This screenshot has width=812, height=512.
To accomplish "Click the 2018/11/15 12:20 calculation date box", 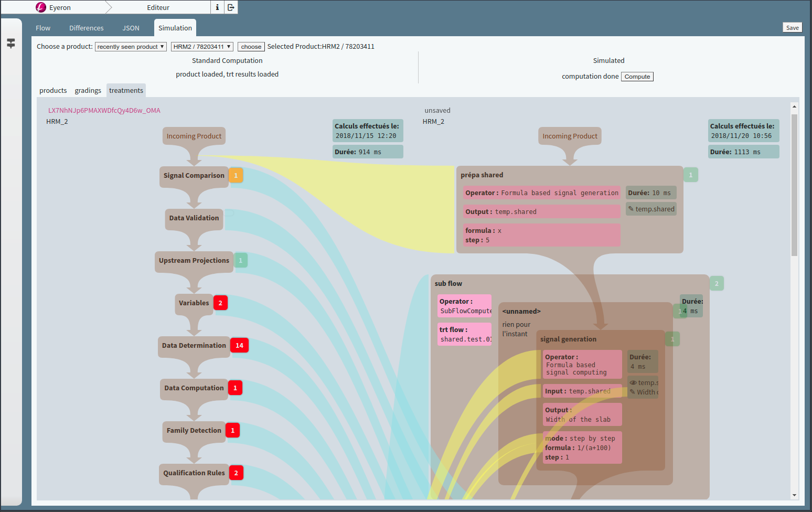I will (368, 131).
